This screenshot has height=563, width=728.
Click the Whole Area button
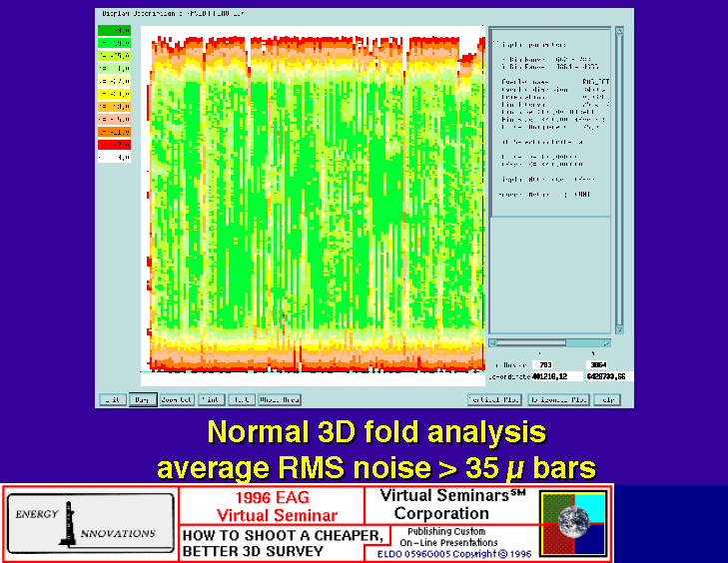pos(280,399)
